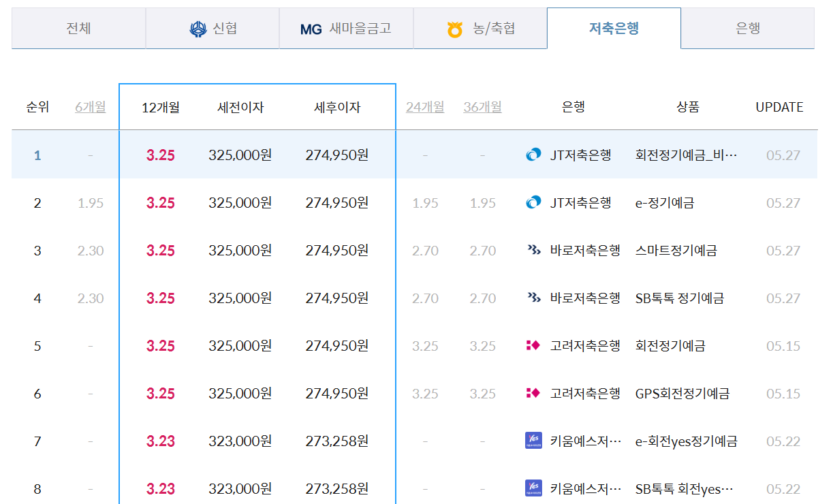Click the 05.15 update date in rank 6 row
Viewport: 833px width, 504px height.
coord(783,394)
